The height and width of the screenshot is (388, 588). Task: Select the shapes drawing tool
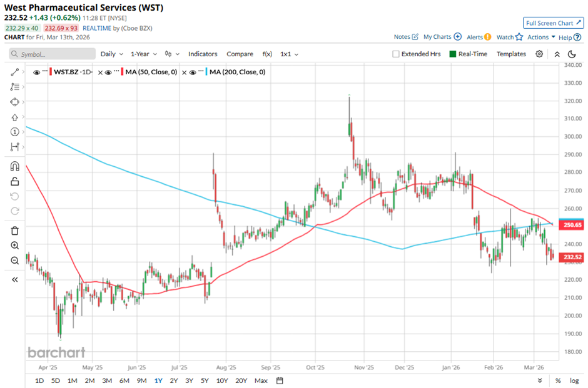coord(14,102)
